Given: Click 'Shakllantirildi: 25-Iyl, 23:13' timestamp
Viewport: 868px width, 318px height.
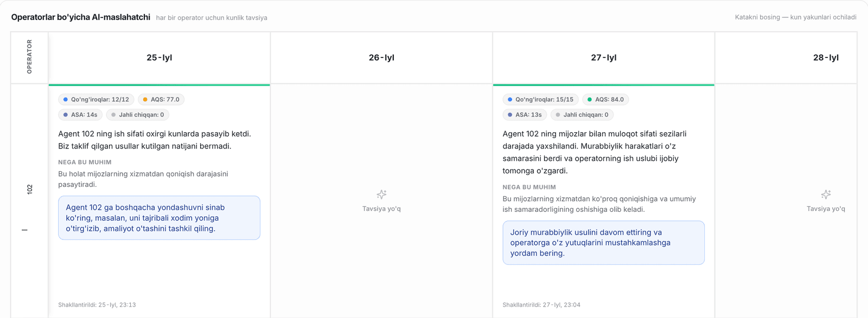Looking at the screenshot, I should tap(97, 305).
